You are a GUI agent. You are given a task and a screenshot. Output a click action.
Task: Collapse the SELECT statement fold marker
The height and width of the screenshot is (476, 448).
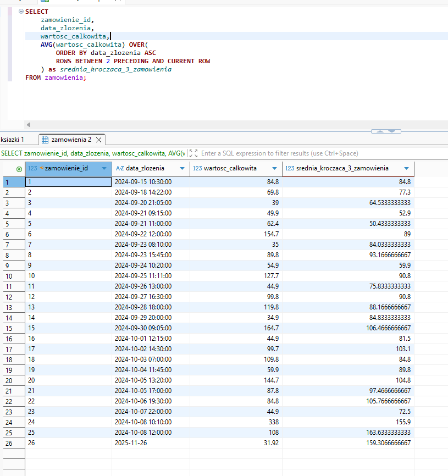point(20,12)
